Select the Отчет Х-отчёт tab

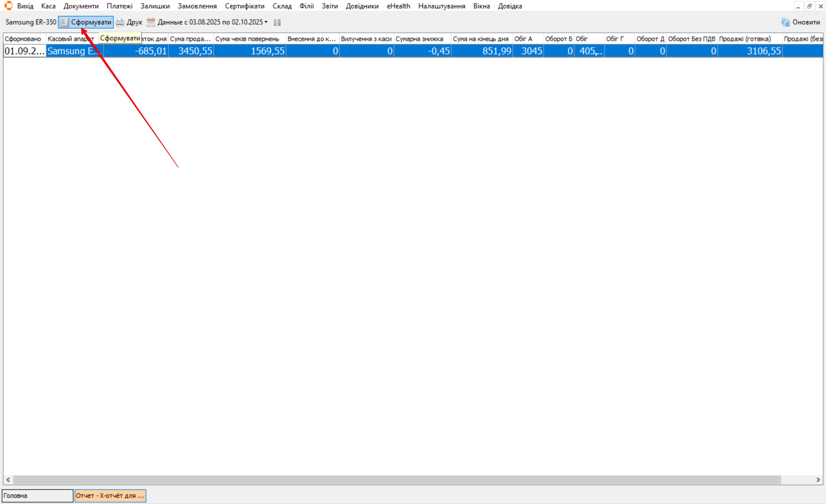tap(110, 496)
